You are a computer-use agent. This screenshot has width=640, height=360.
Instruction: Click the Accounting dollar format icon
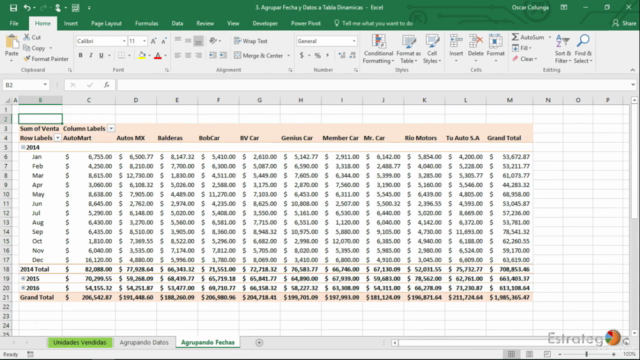[x=302, y=56]
